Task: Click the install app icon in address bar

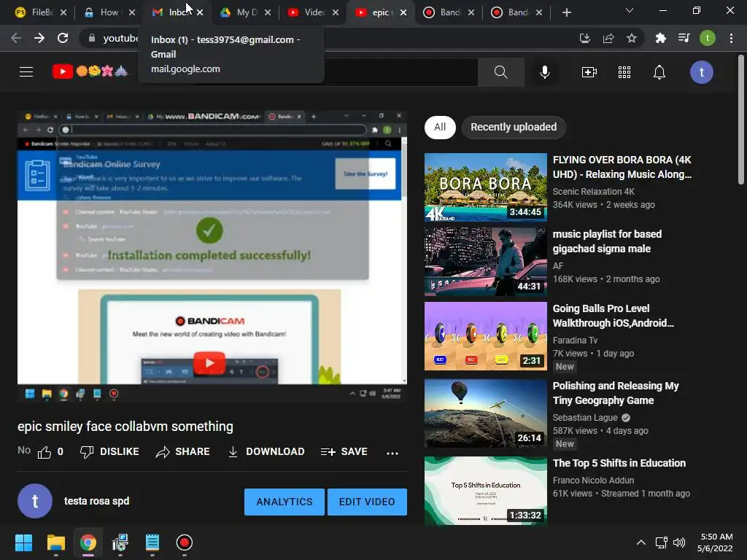Action: (584, 38)
